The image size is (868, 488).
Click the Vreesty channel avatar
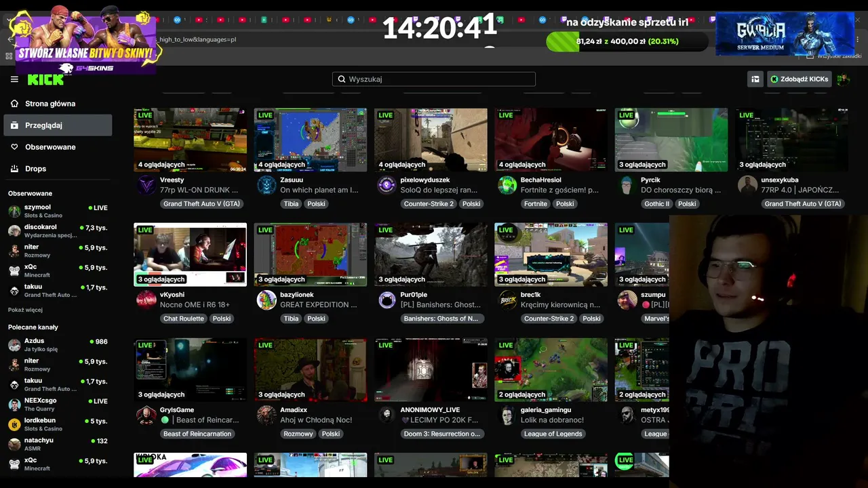(146, 185)
